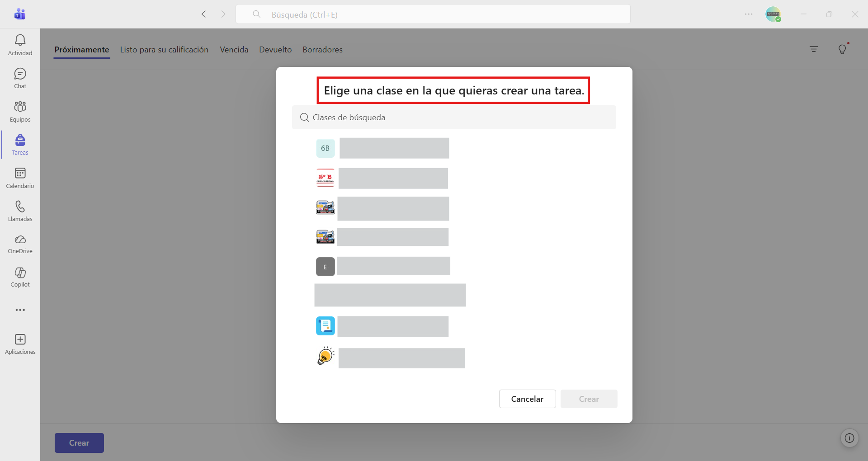Screen dimensions: 868x461
Task: Switch to Listo para su calificación tab
Action: click(x=164, y=50)
